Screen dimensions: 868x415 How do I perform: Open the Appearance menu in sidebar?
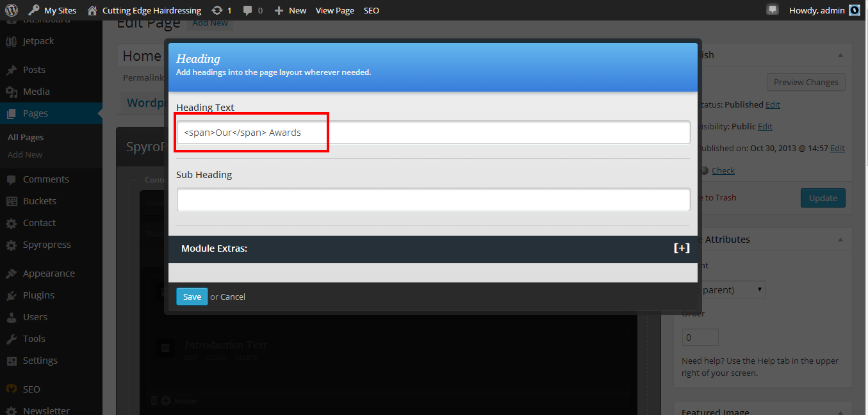[x=49, y=273]
